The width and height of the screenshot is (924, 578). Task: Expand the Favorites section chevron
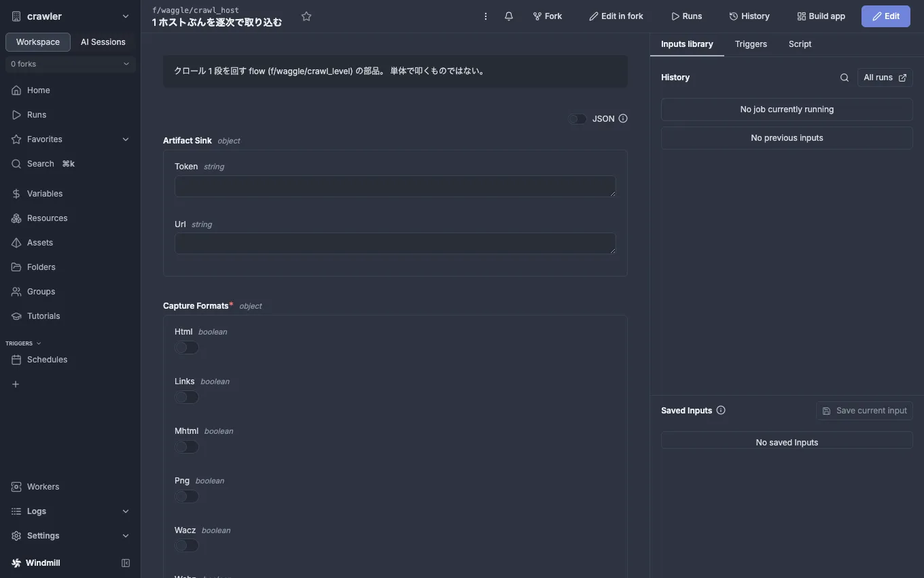126,139
